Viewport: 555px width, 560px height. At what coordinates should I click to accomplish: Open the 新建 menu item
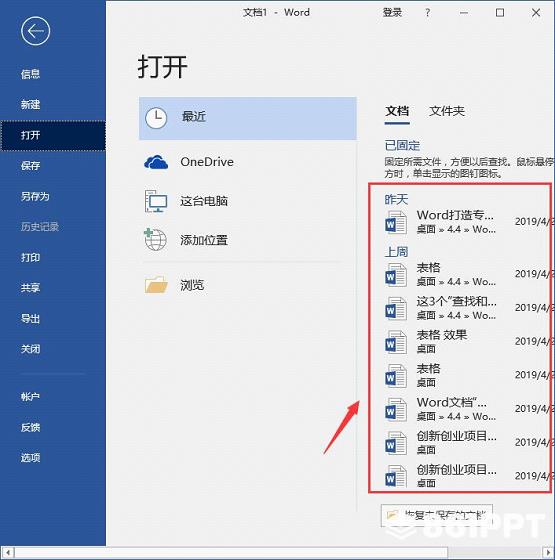point(30,105)
